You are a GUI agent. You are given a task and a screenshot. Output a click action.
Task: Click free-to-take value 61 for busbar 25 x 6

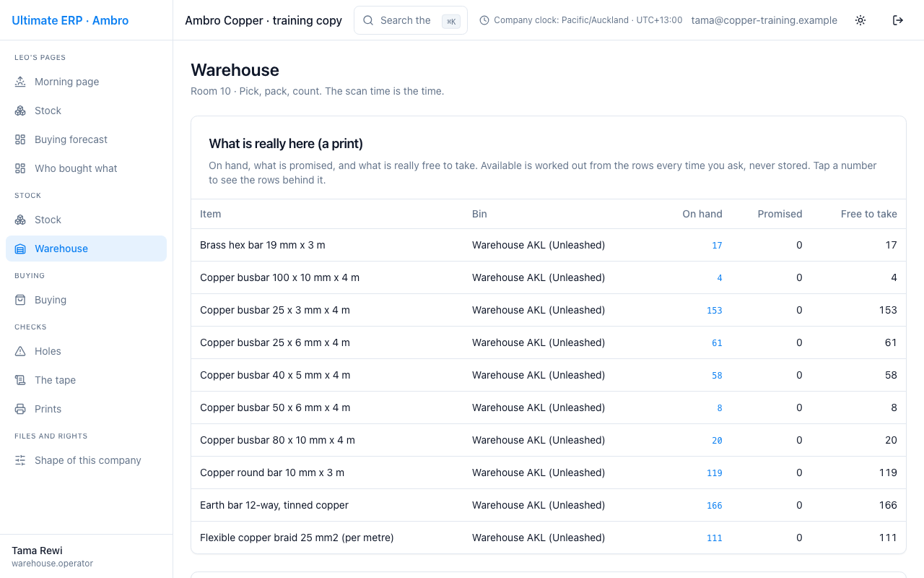[891, 342]
